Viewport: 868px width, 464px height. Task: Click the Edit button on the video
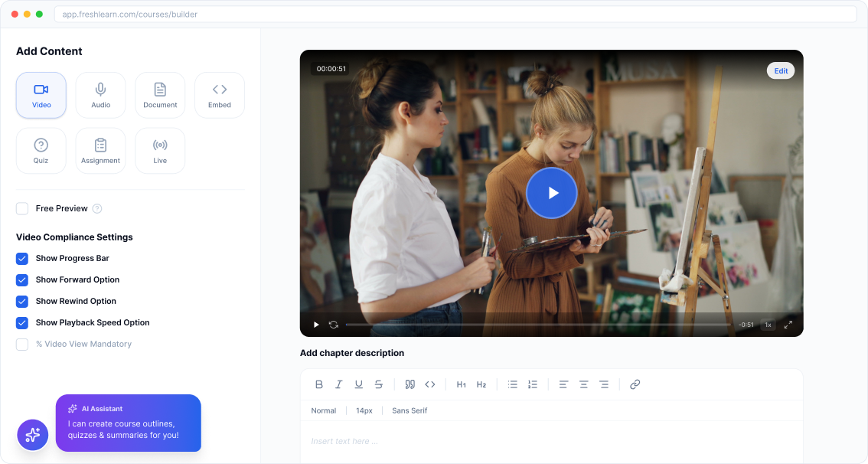point(781,71)
